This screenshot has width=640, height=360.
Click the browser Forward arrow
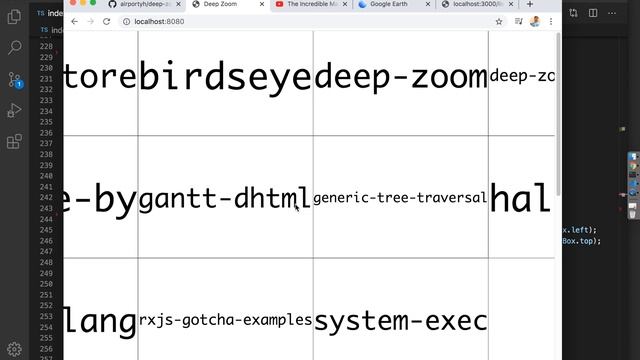pyautogui.click(x=91, y=21)
